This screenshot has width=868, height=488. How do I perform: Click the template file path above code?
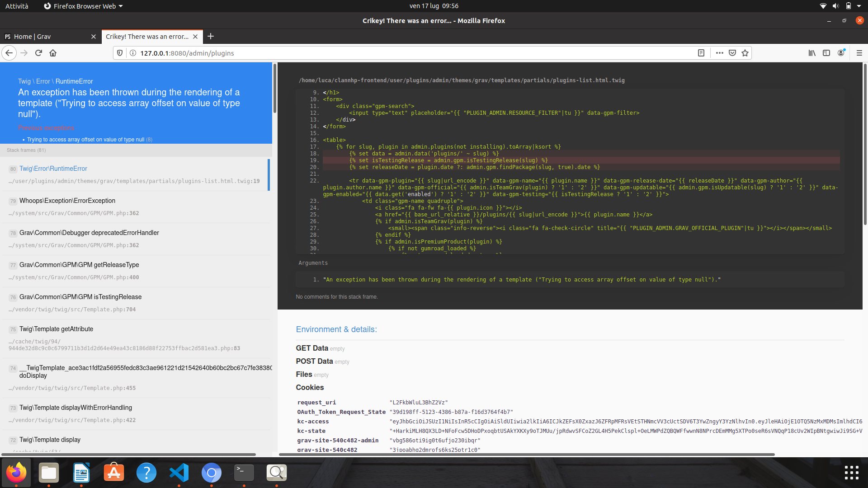(462, 80)
